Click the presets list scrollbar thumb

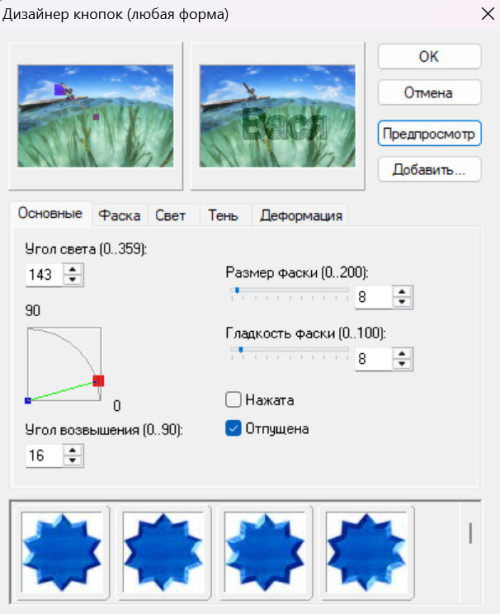click(470, 533)
